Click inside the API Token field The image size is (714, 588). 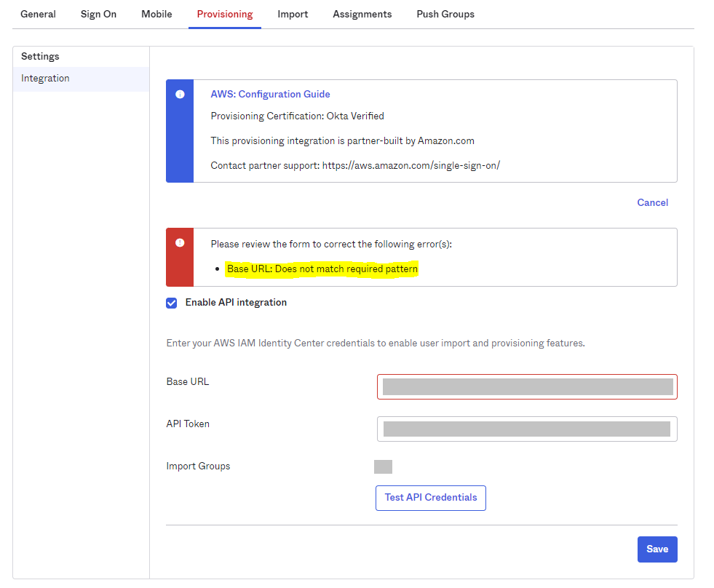[527, 429]
